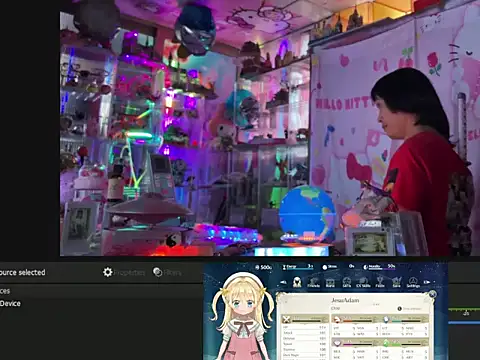
Task: Click the next arrow in game menu
Action: [427, 282]
